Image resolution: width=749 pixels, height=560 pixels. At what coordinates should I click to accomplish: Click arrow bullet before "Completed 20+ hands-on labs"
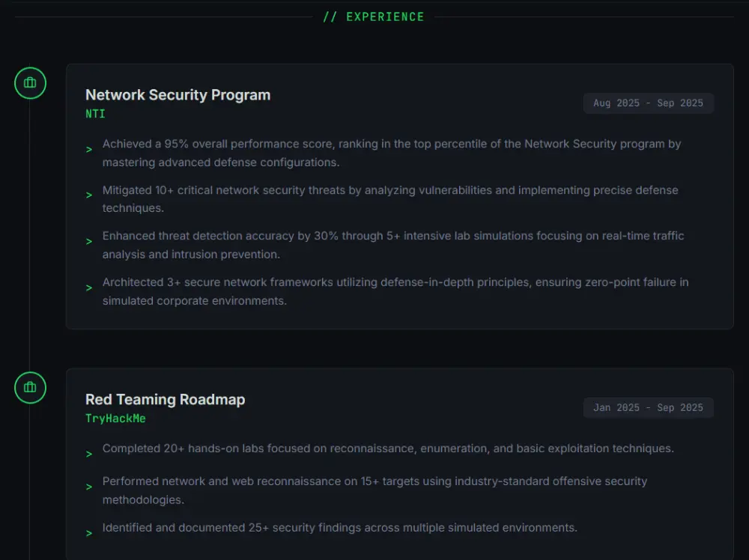tap(89, 454)
